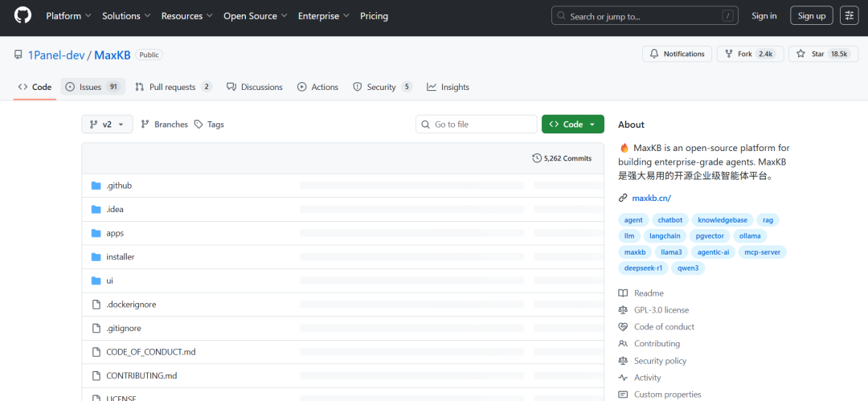Click the note icon next to Custom properties

624,395
